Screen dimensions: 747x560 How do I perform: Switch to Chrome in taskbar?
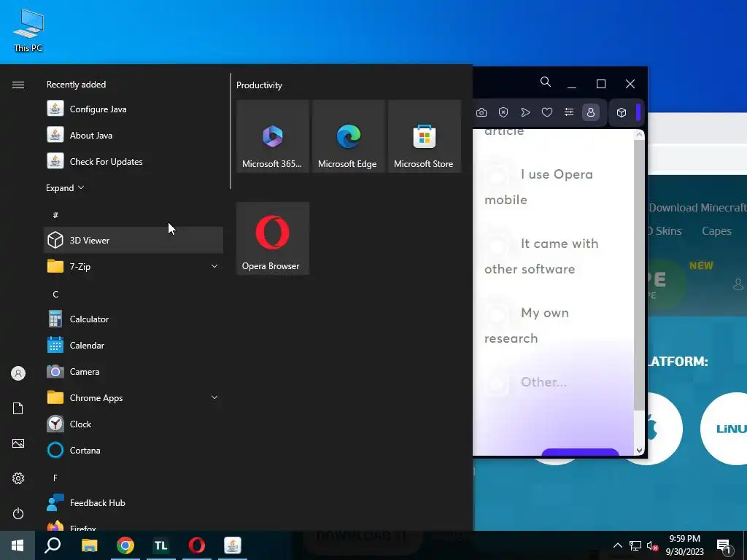point(125,545)
